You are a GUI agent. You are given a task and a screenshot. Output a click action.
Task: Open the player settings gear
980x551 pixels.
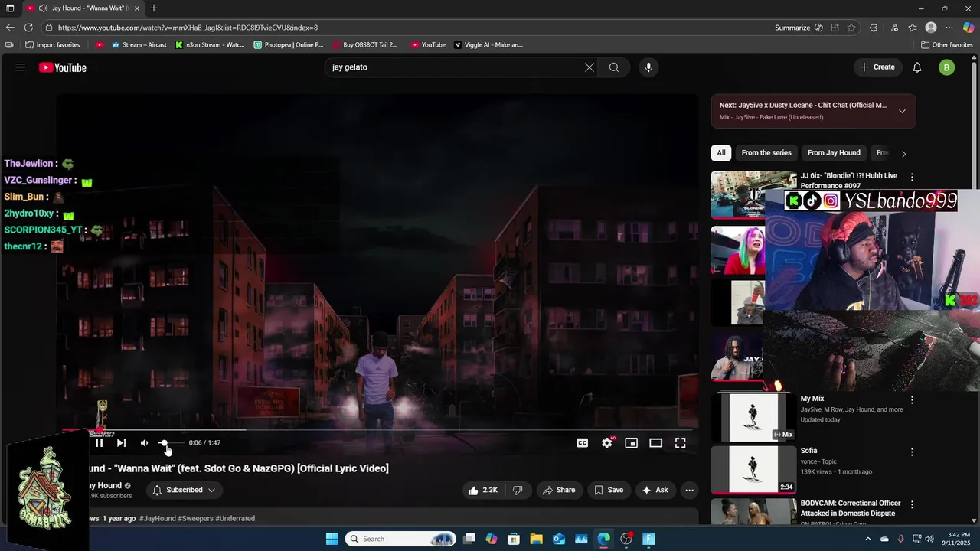pyautogui.click(x=607, y=443)
